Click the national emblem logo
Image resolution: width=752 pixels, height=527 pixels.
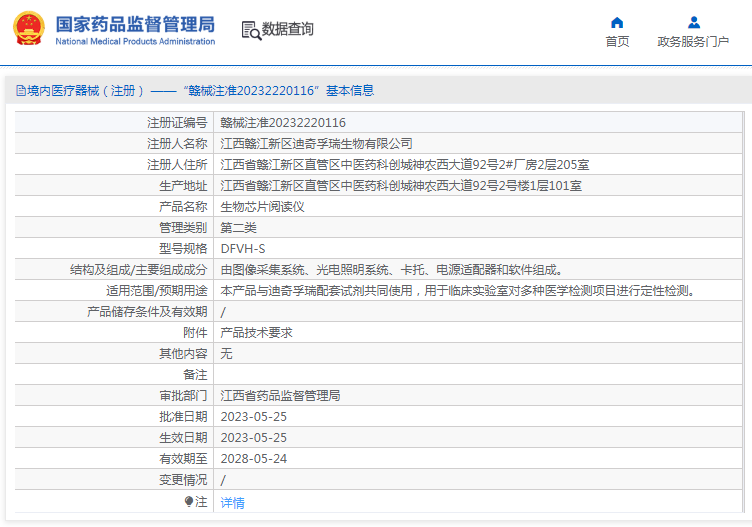coord(29,28)
